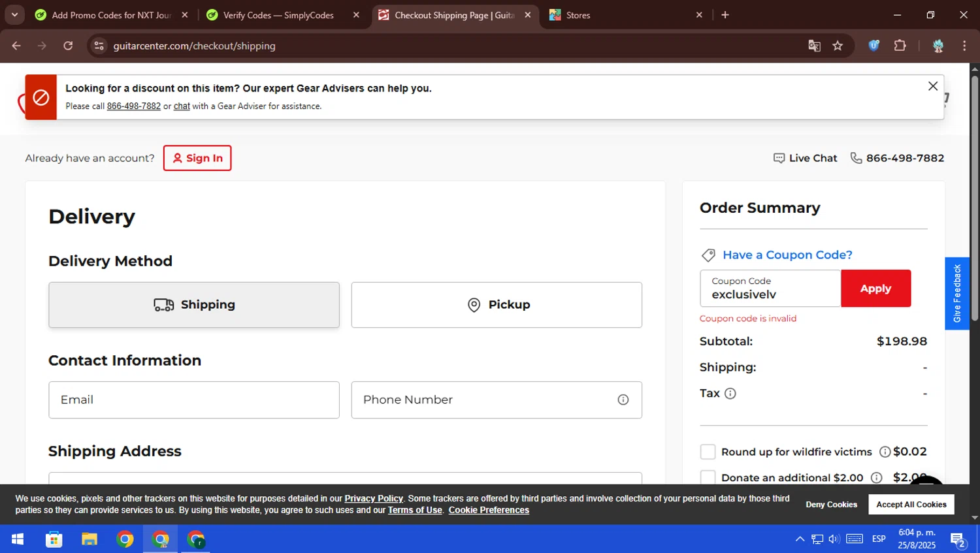Open Cookie Preferences

(489, 511)
